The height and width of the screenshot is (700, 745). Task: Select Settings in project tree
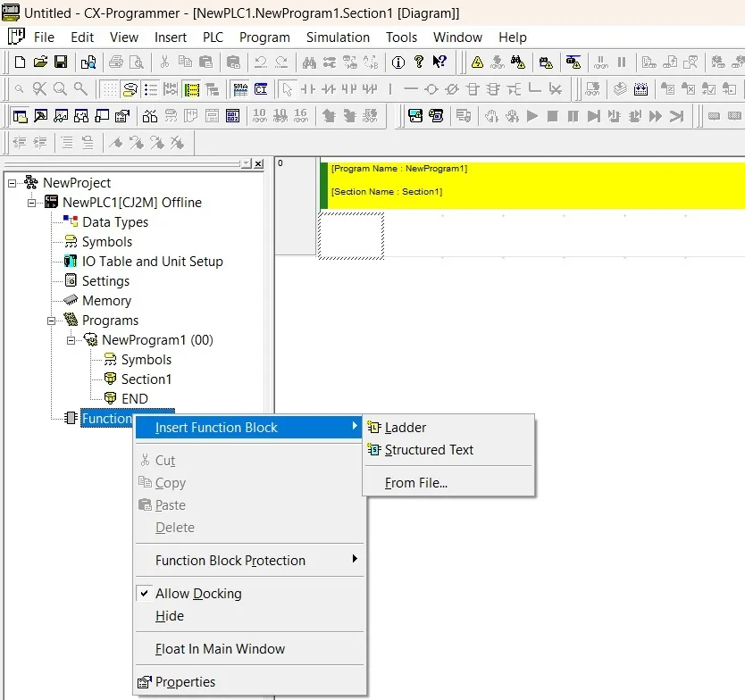(x=105, y=281)
